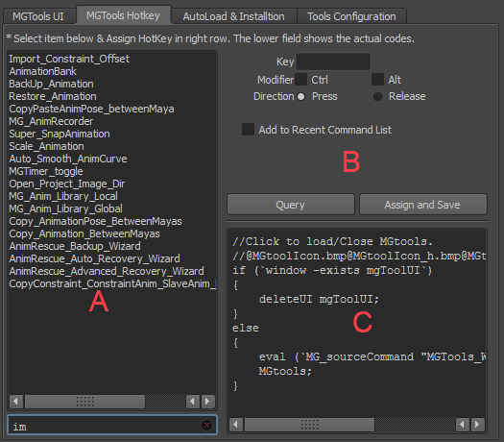
Task: Click the '//Click to load/Close MGtools.' comment line
Action: (x=333, y=241)
